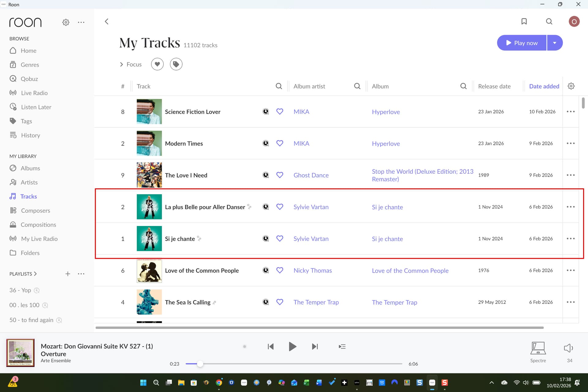588x392 pixels.
Task: Open the bookmarks icon in top bar
Action: (524, 21)
